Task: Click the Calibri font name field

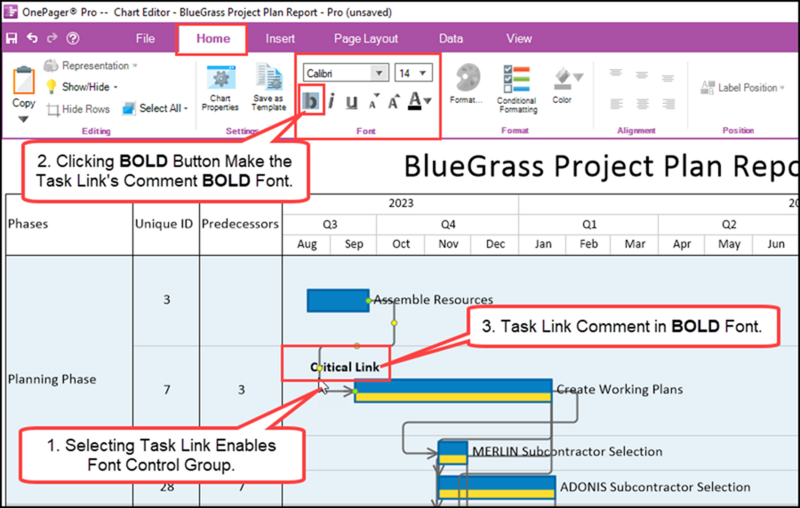Action: coord(337,73)
